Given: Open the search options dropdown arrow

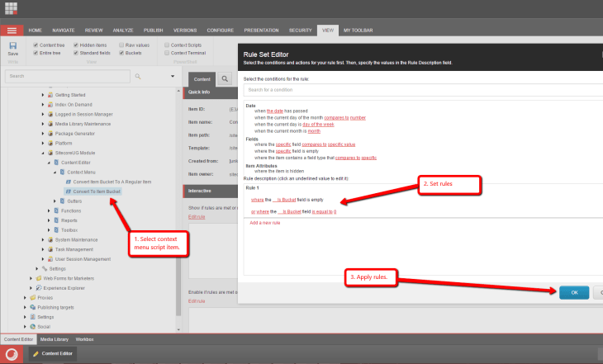Looking at the screenshot, I should [x=173, y=77].
